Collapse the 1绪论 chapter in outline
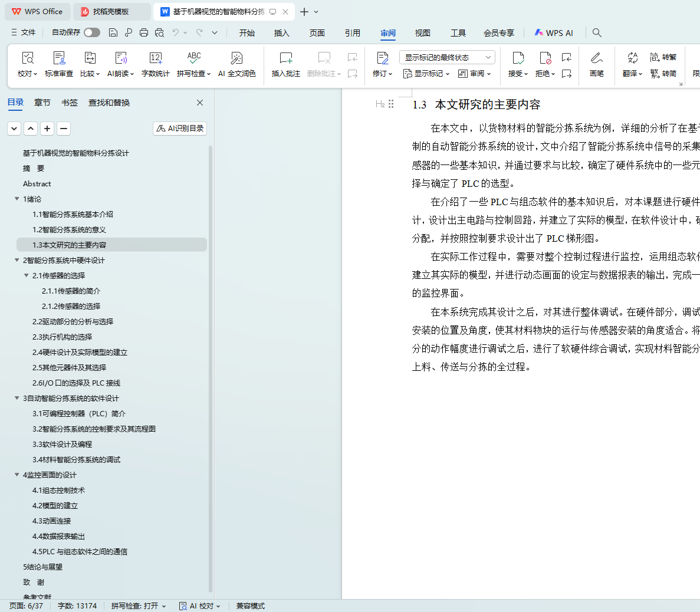This screenshot has width=700, height=612. click(17, 199)
